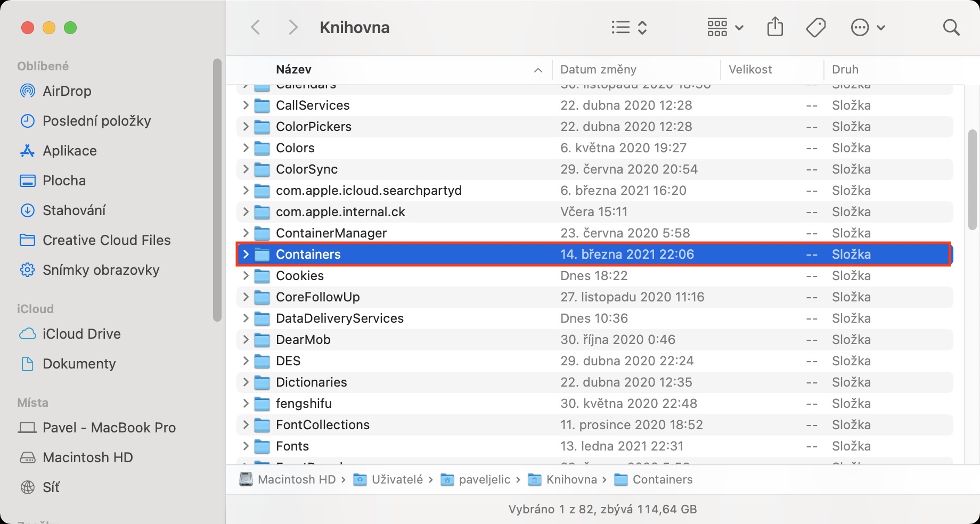Select Macintosh HD in the sidebar
Viewport: 980px width, 524px height.
point(76,457)
